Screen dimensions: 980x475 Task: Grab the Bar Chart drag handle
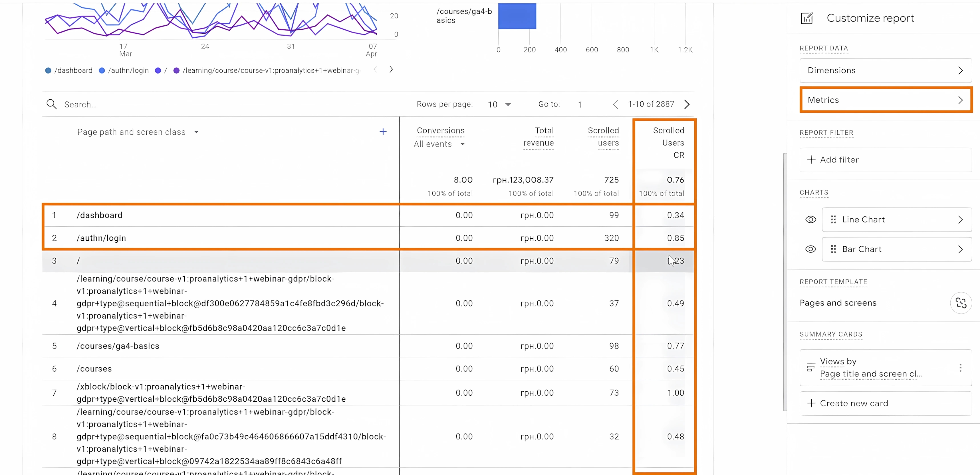[x=834, y=249]
